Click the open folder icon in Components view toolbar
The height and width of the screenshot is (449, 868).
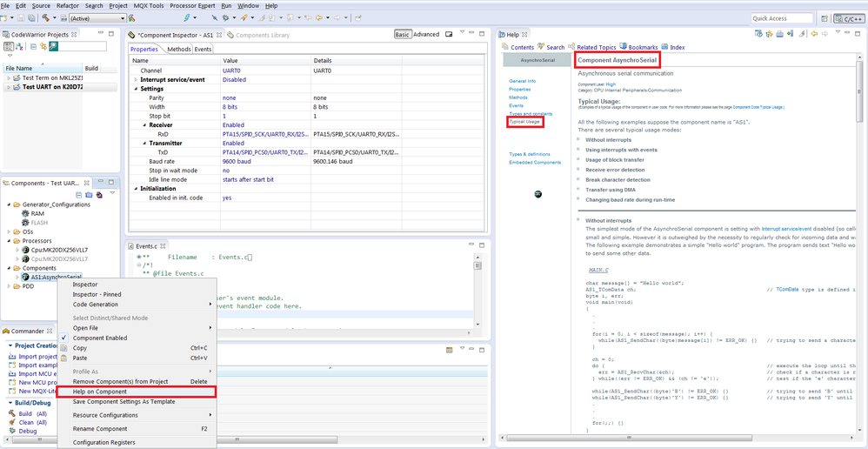(89, 195)
